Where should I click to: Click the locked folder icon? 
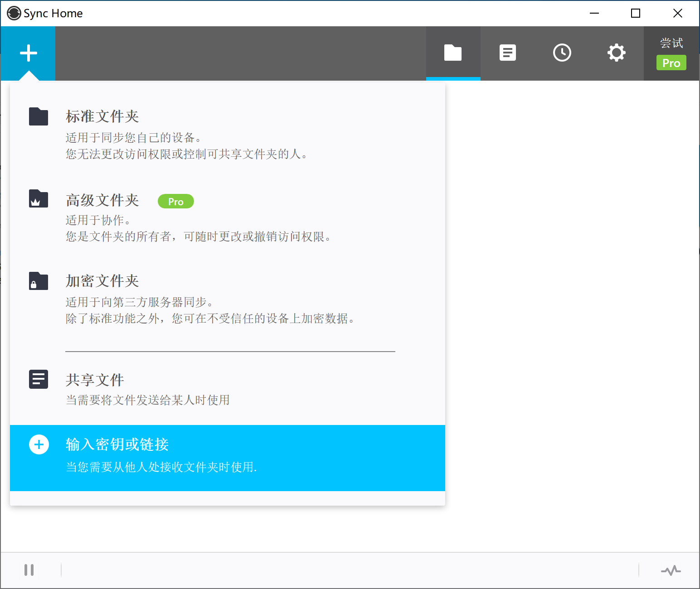39,281
